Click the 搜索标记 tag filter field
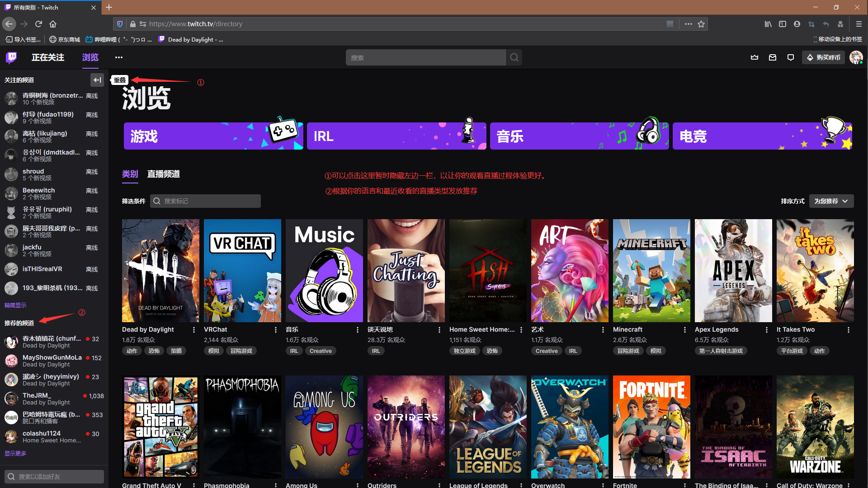Screen dimensions: 868x488 tap(206, 201)
